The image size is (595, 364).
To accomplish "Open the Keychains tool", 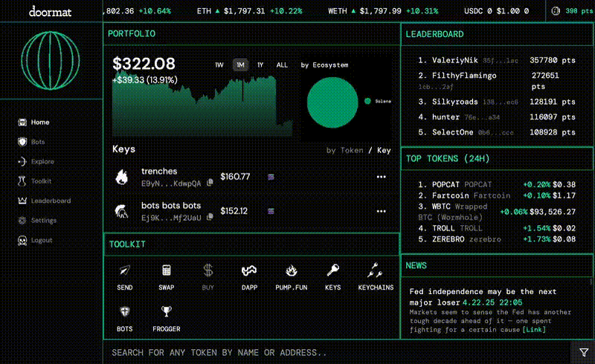I will point(376,275).
